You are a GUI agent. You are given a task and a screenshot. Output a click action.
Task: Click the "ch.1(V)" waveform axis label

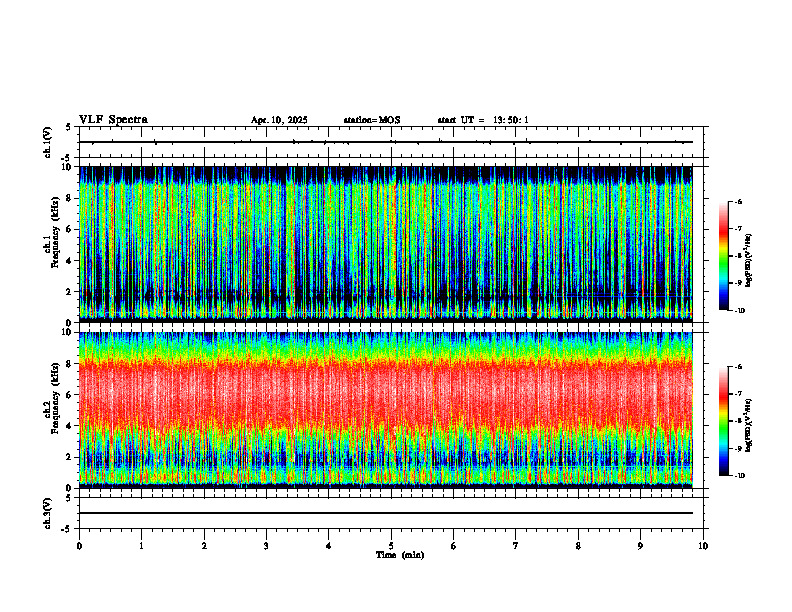tap(47, 142)
